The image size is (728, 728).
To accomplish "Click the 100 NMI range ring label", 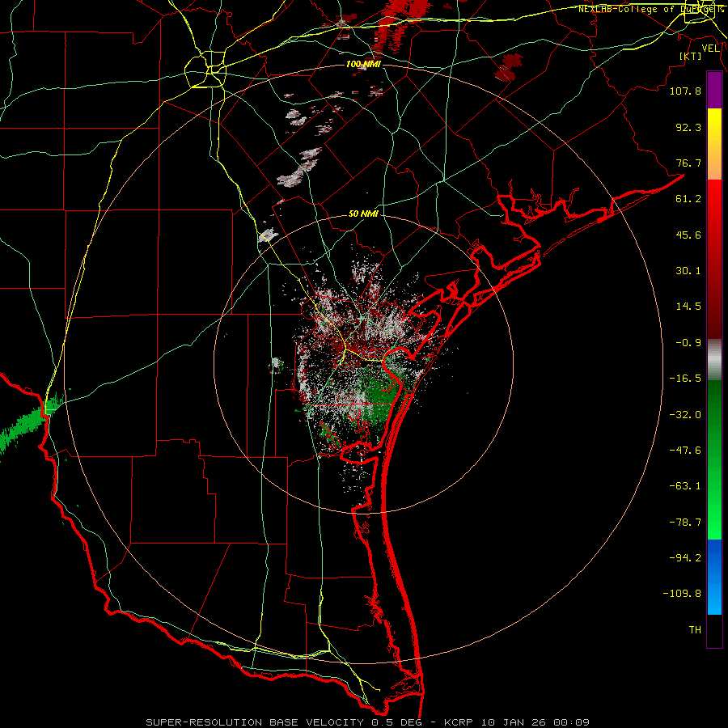I will [x=363, y=64].
